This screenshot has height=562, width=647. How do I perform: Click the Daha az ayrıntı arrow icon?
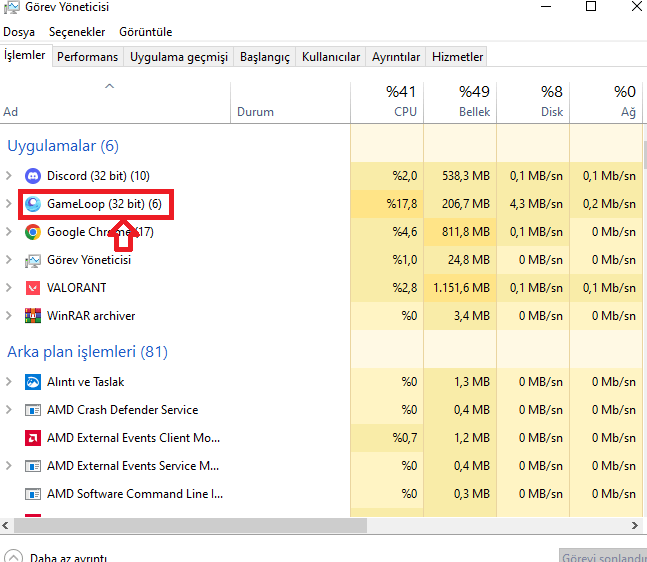click(x=13, y=556)
